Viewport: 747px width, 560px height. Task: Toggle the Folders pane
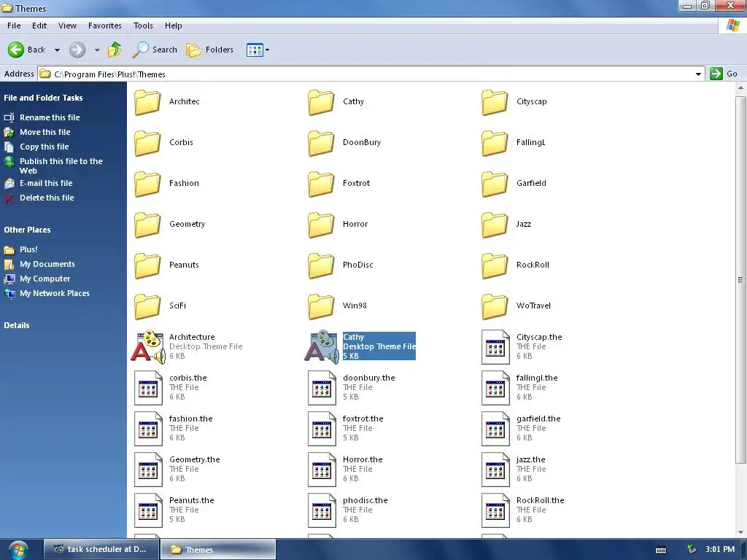(209, 50)
